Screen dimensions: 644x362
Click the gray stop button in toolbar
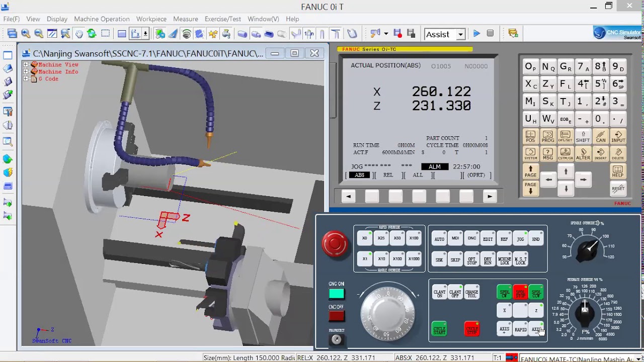click(x=490, y=34)
